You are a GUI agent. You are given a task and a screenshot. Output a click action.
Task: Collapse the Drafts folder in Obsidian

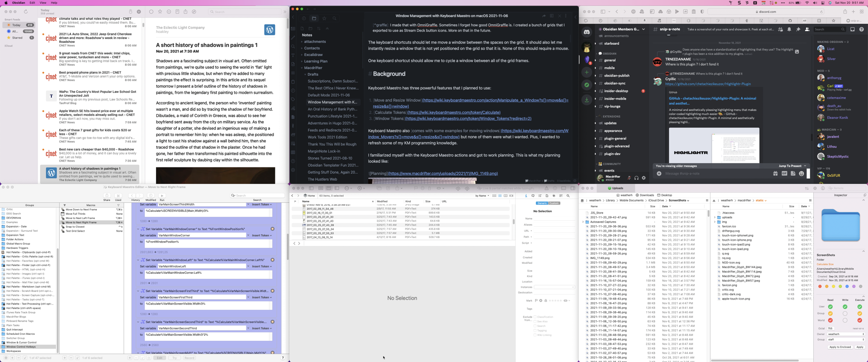click(x=305, y=74)
